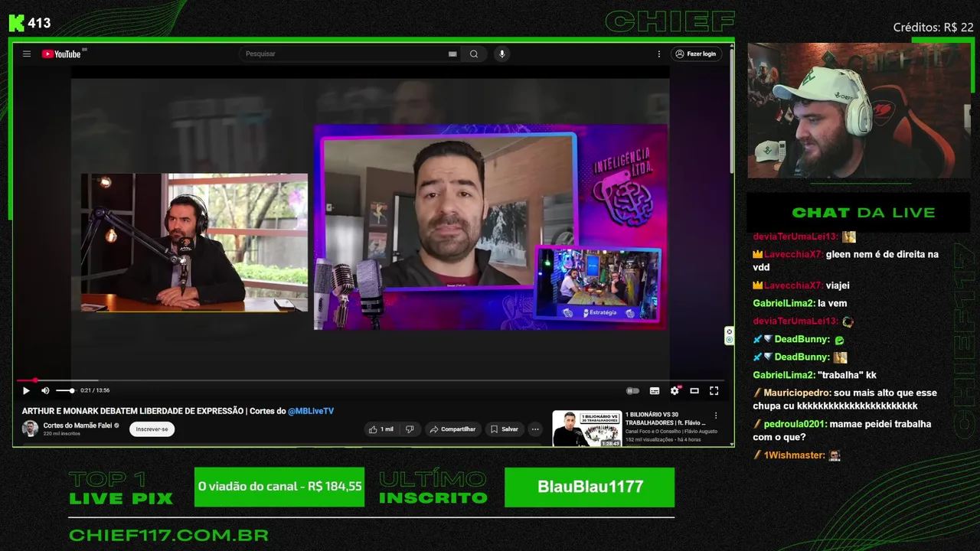Viewport: 980px width, 551px height.
Task: Toggle subtitles/closed captions button
Action: [x=655, y=390]
